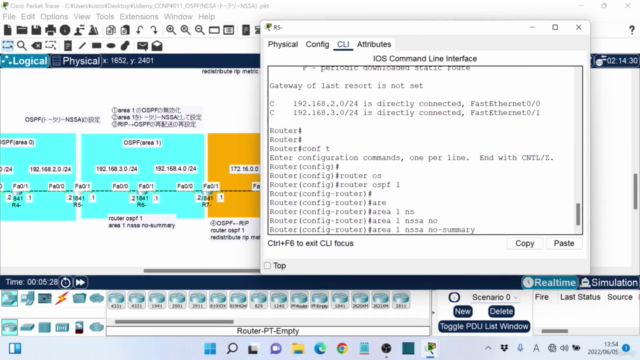Open the custom devices dialog icon

click(x=229, y=30)
